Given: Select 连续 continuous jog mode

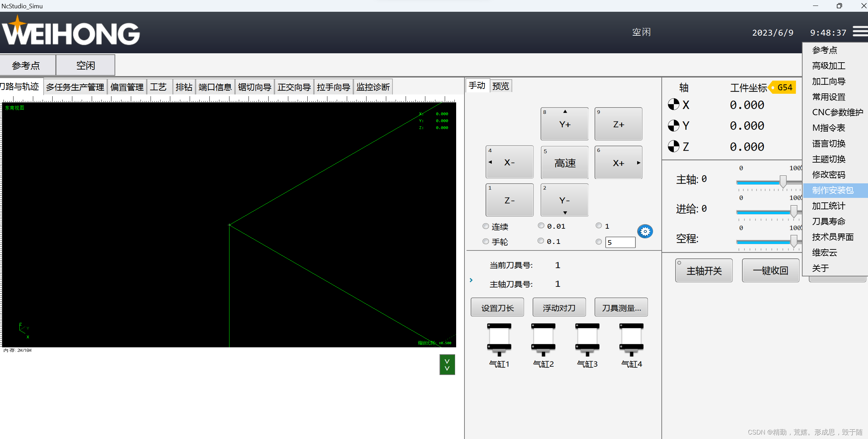Looking at the screenshot, I should (x=486, y=226).
